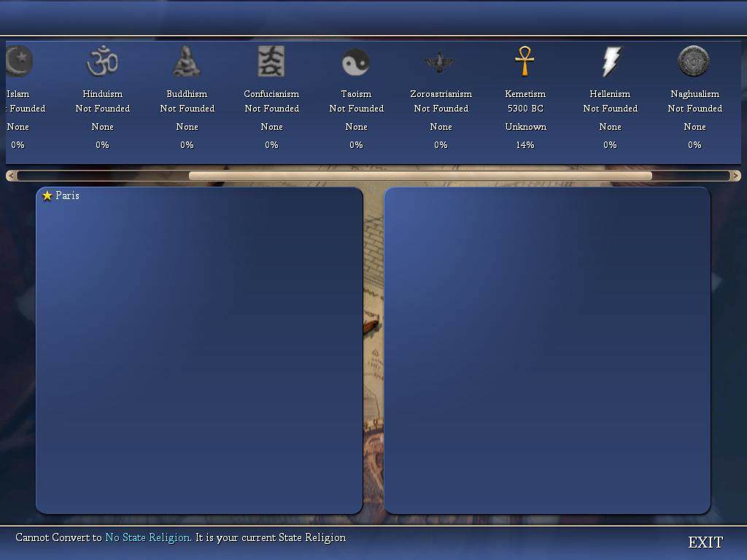Select the golden Kemetism ankh icon

pos(525,62)
